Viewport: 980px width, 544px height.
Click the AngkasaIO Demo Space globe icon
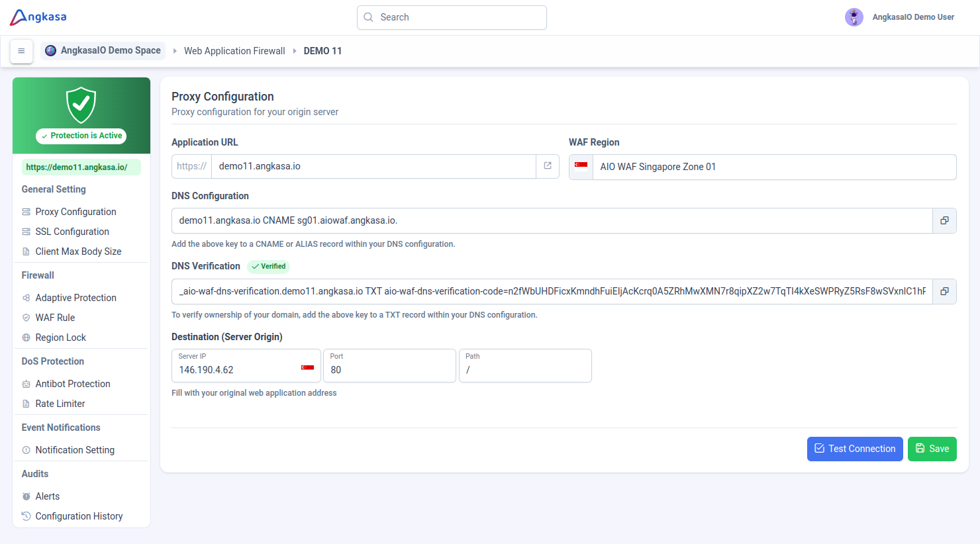pyautogui.click(x=50, y=51)
